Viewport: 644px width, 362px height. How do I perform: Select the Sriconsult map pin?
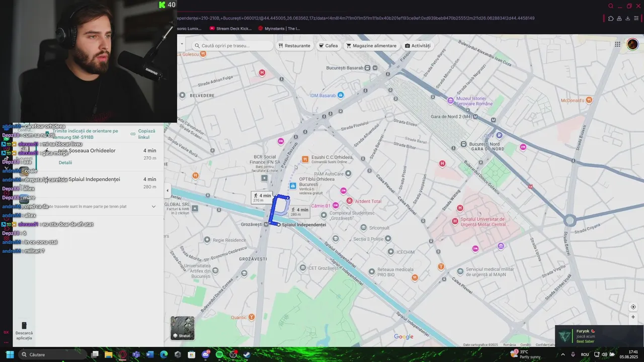(364, 228)
